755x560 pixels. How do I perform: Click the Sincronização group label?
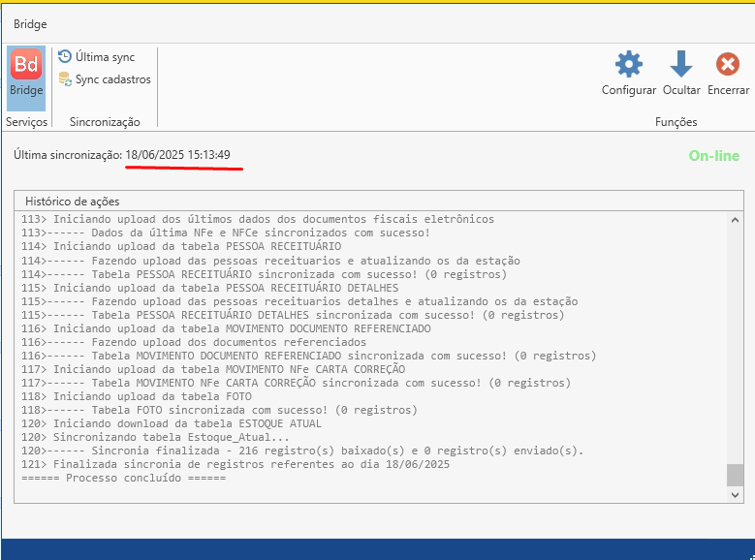coord(105,122)
